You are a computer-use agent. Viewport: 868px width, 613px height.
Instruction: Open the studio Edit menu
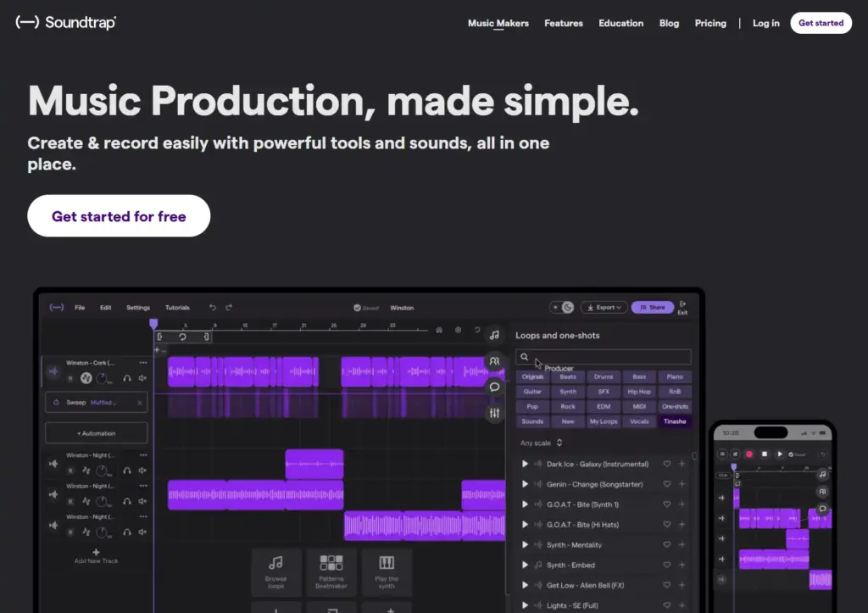click(105, 307)
